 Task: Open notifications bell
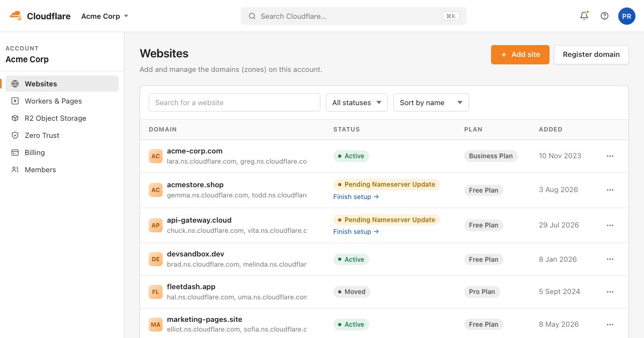584,16
